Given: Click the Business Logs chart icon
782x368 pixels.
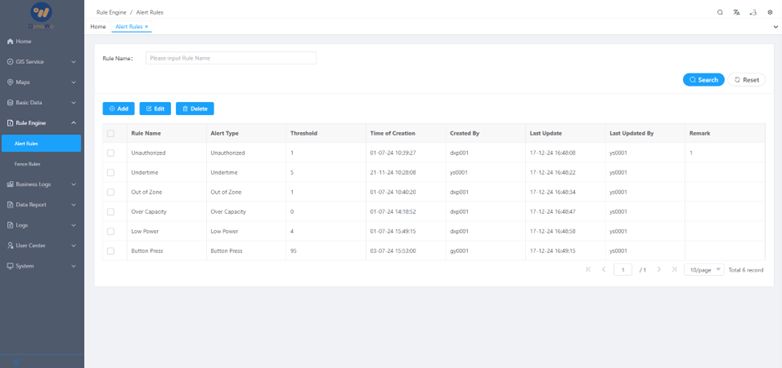Looking at the screenshot, I should click(x=10, y=184).
